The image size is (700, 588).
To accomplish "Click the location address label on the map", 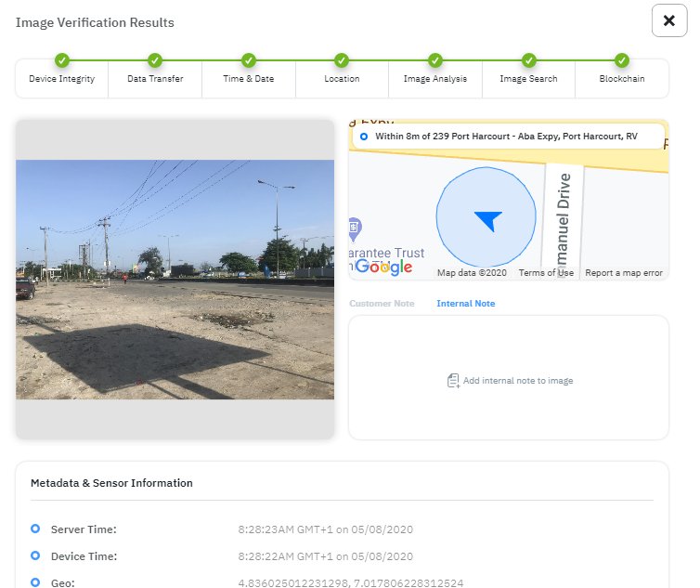I will [x=506, y=137].
